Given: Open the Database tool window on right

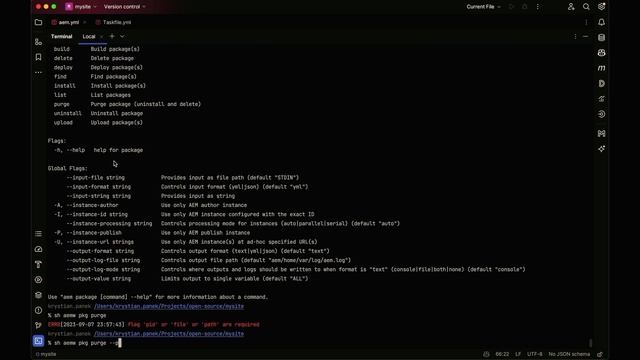Looking at the screenshot, I should point(601,38).
